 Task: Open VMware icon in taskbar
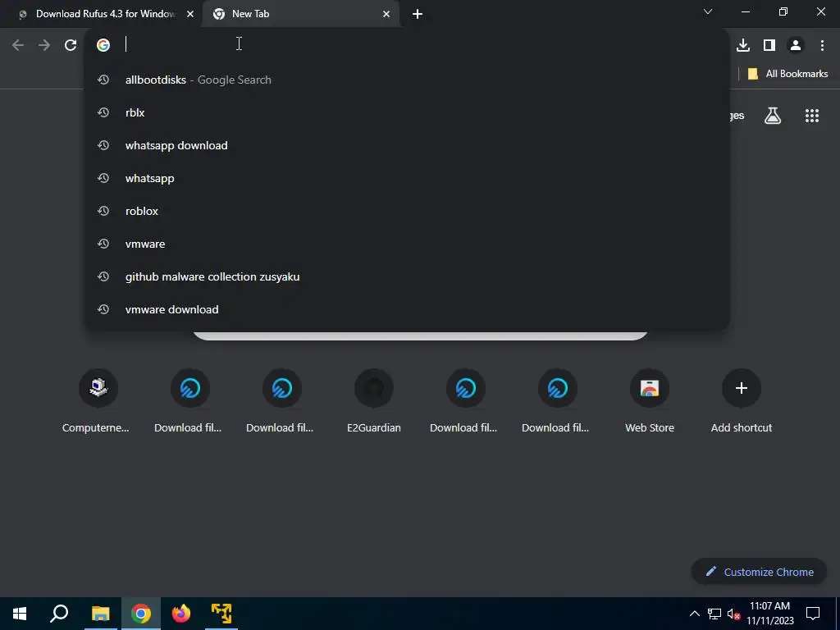[221, 614]
